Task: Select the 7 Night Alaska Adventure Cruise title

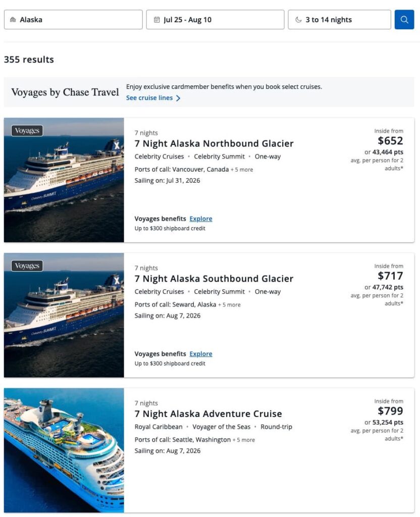Action: click(207, 413)
